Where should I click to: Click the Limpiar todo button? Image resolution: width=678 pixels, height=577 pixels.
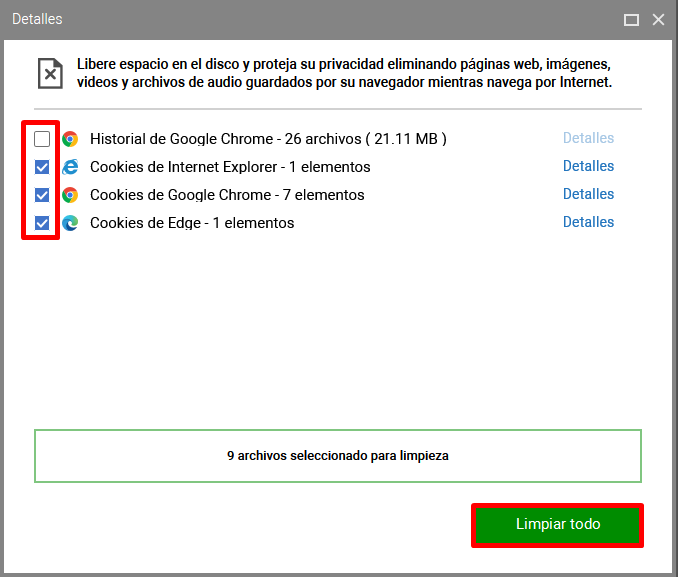[x=558, y=525]
